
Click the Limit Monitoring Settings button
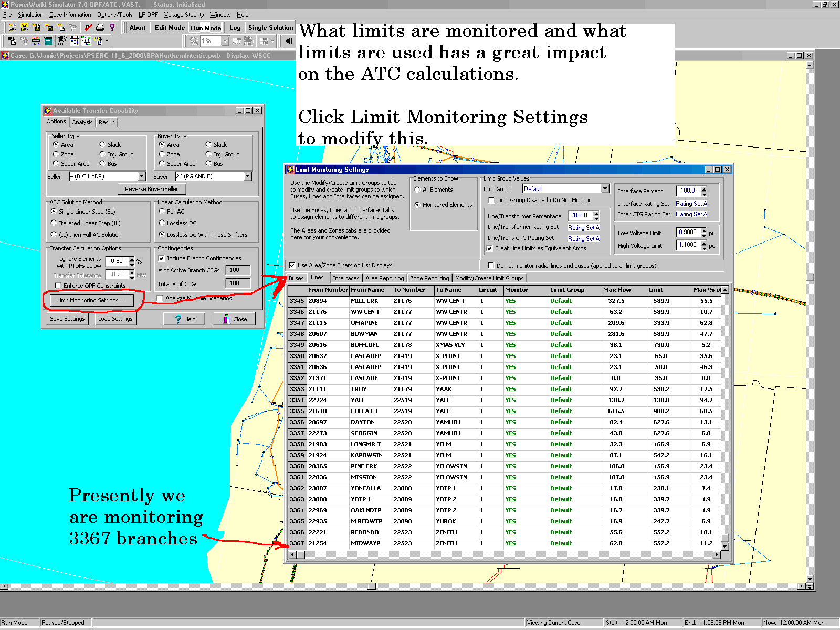pos(91,300)
